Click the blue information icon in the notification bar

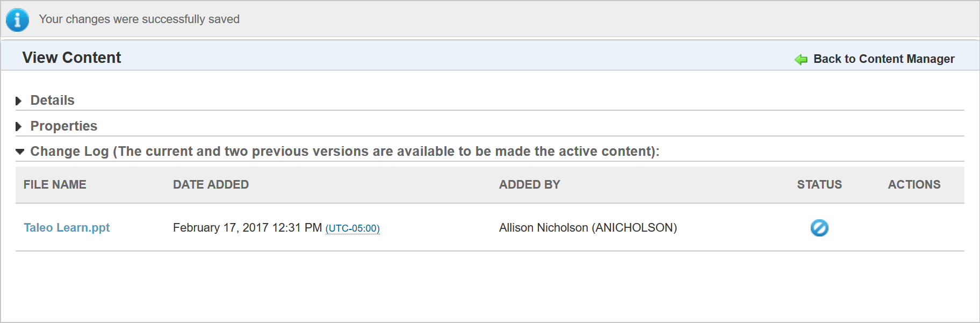pos(17,19)
